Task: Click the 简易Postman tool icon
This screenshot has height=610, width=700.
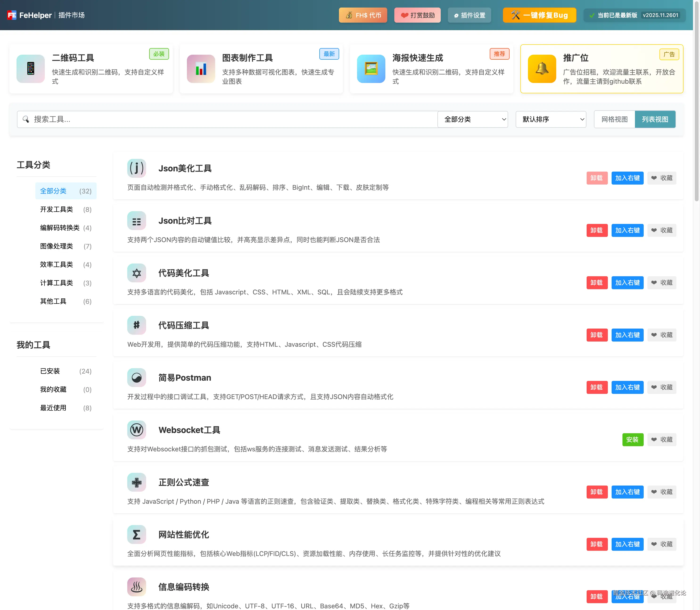Action: coord(136,378)
